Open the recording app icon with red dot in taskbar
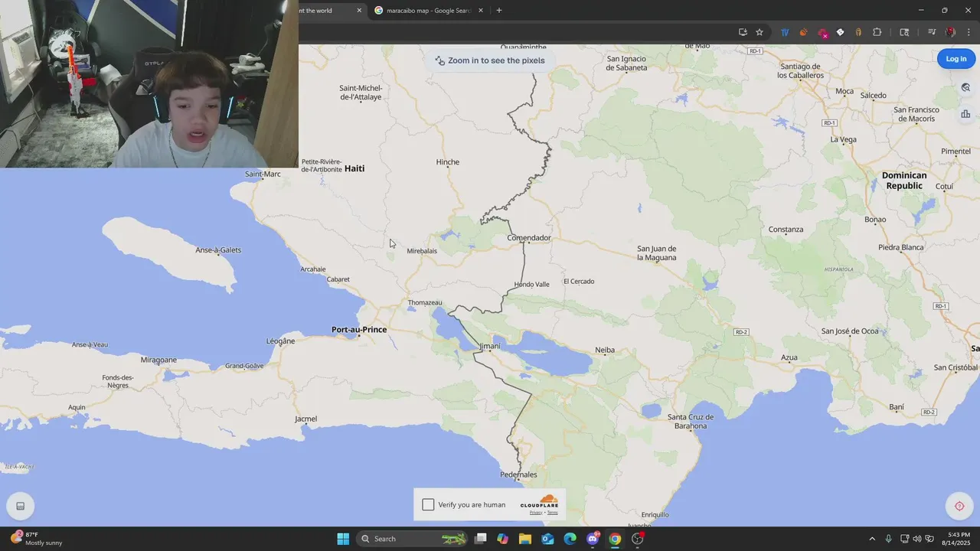The width and height of the screenshot is (980, 551). click(x=638, y=539)
